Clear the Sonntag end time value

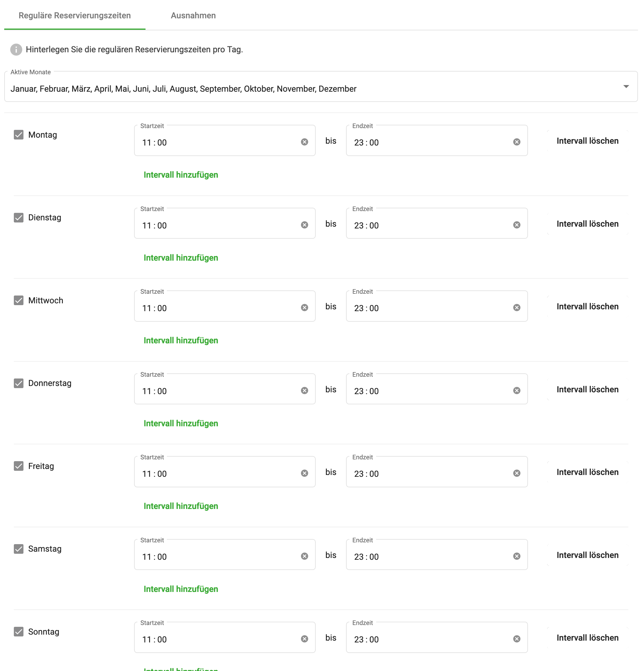(517, 639)
